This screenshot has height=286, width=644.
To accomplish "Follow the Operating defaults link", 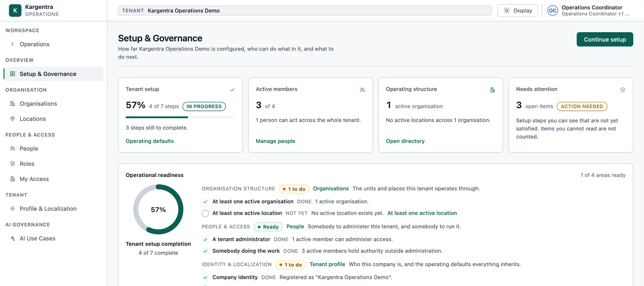I will pyautogui.click(x=150, y=141).
